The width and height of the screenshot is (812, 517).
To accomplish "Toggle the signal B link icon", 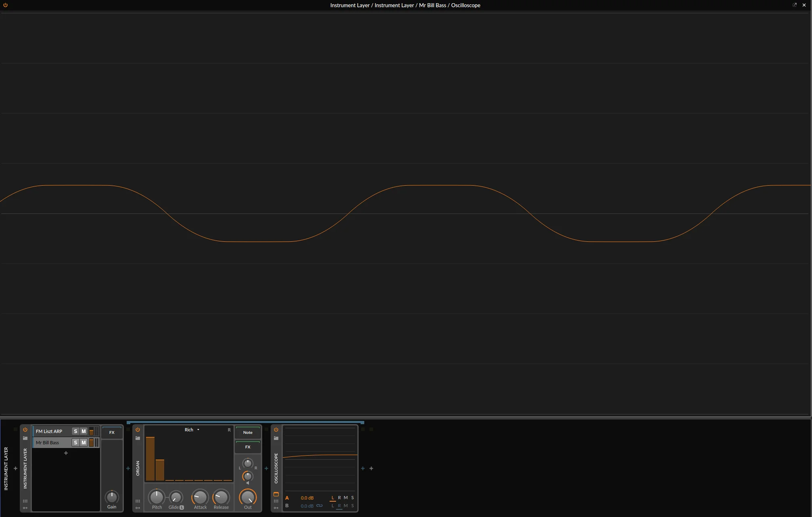I will (x=319, y=506).
